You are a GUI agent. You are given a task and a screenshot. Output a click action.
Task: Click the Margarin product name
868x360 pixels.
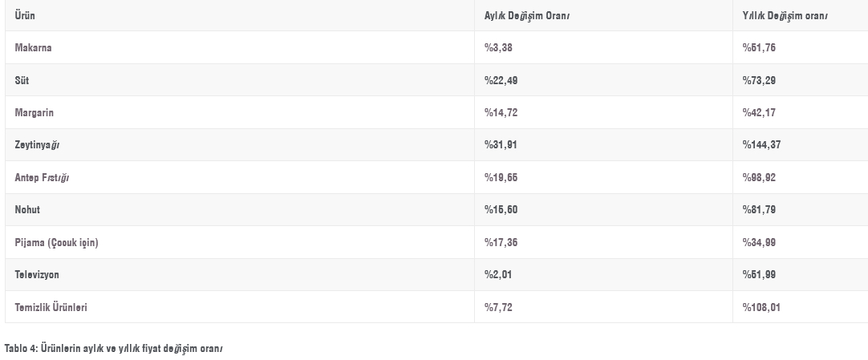tap(34, 113)
